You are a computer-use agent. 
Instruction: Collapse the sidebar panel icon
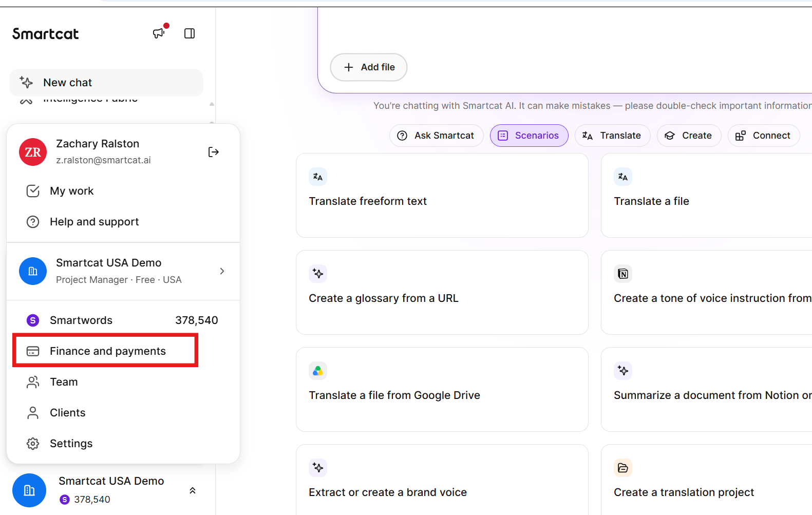coord(190,33)
